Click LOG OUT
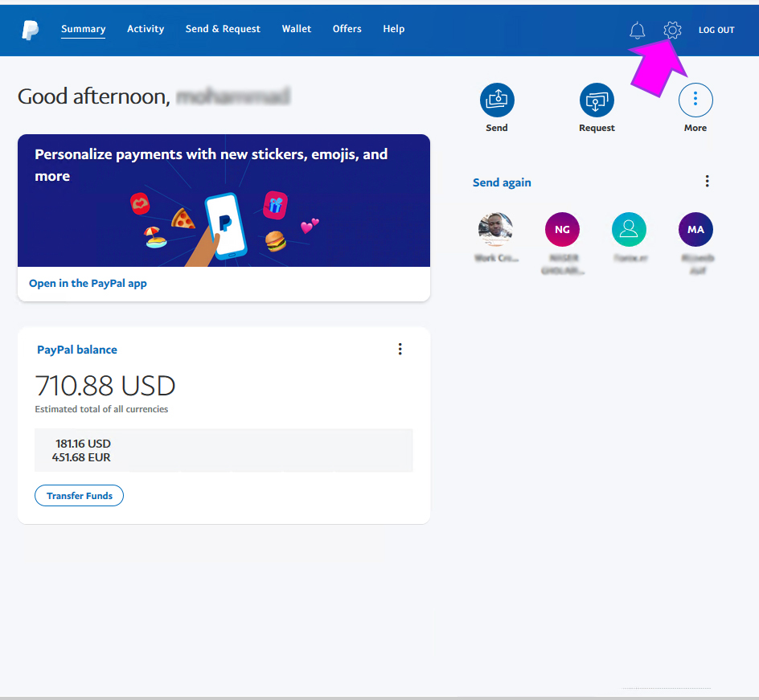This screenshot has height=700, width=759. pos(716,30)
